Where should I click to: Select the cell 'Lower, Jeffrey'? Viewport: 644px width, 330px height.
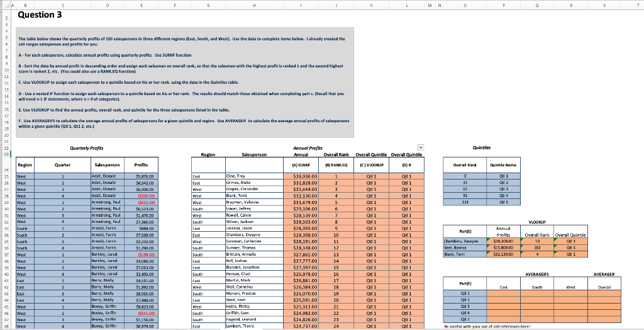pos(254,209)
